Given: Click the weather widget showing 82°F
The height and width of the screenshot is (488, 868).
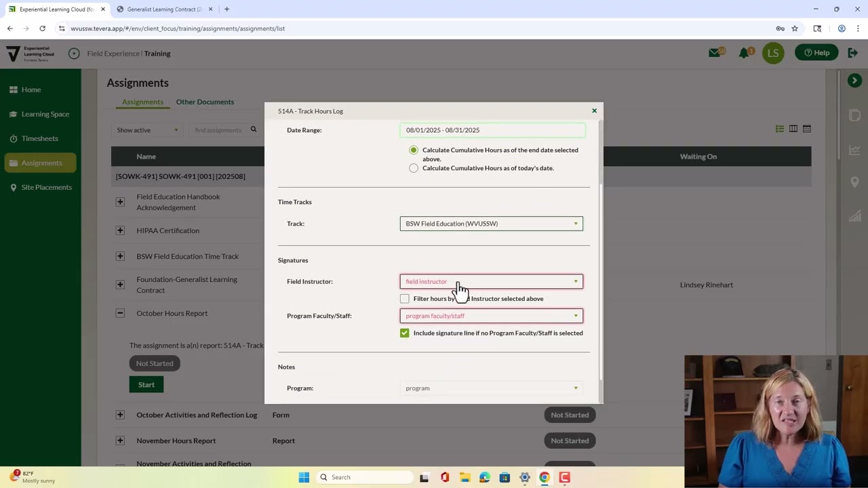Looking at the screenshot, I should (33, 477).
